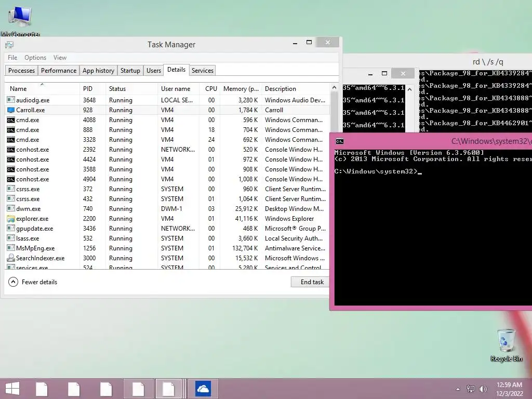Click icon of conhost.exe with PID 4424
The width and height of the screenshot is (532, 399).
[x=11, y=159]
